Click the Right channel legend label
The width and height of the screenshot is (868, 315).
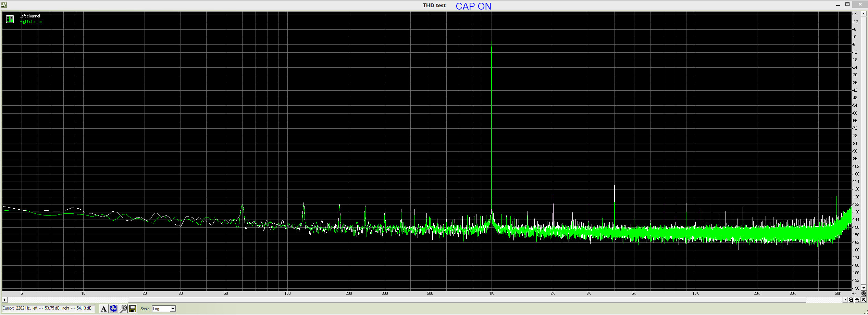point(31,22)
